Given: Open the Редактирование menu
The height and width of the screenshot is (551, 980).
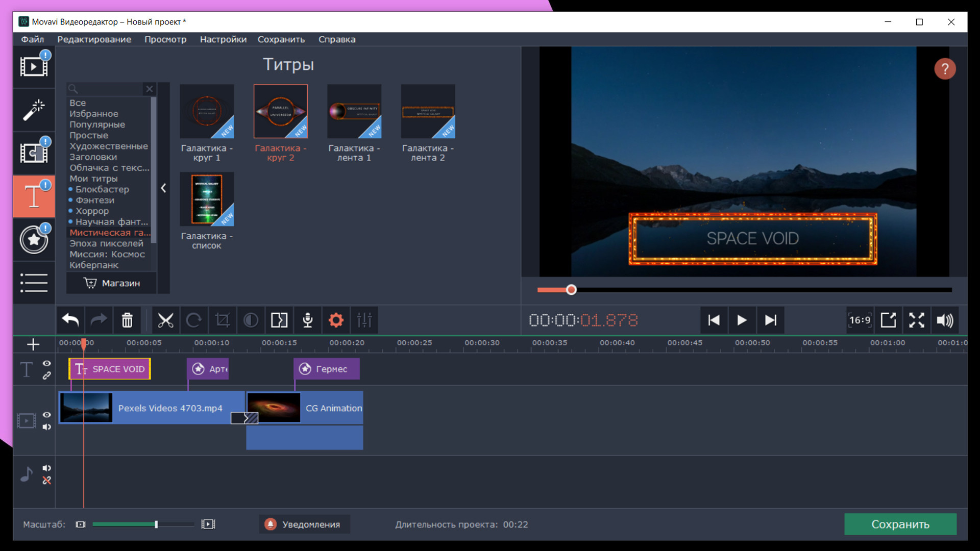Looking at the screenshot, I should tap(94, 39).
